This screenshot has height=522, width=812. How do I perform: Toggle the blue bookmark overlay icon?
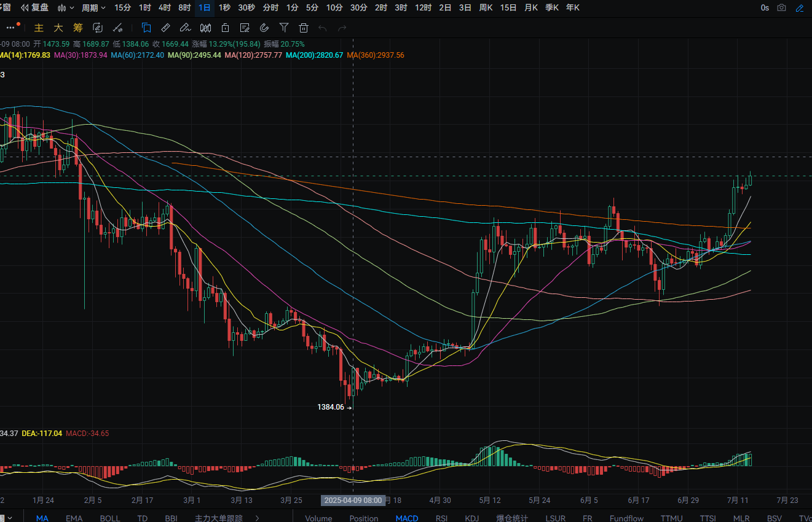click(146, 28)
